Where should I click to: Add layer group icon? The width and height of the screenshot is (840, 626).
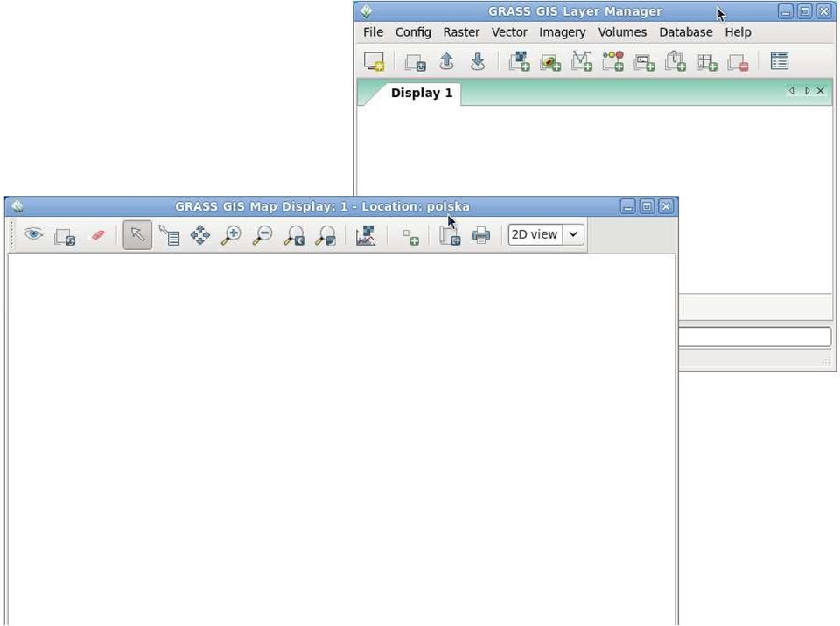point(675,61)
